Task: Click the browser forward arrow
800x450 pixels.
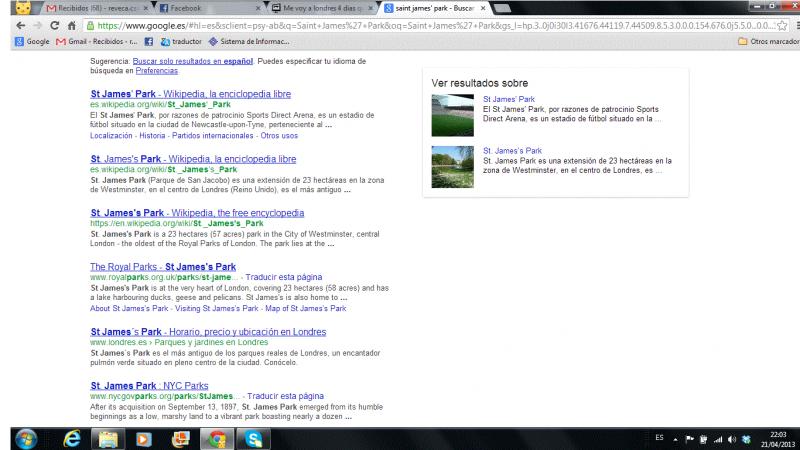Action: click(x=38, y=26)
